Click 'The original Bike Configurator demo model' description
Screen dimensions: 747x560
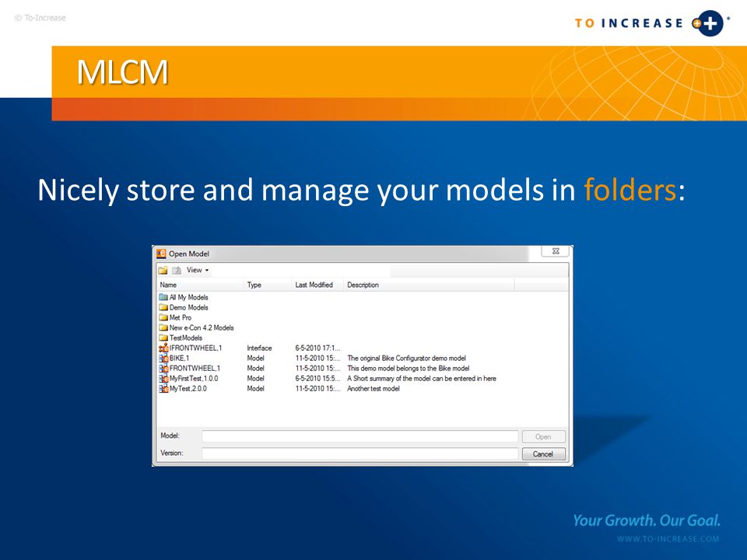(406, 358)
